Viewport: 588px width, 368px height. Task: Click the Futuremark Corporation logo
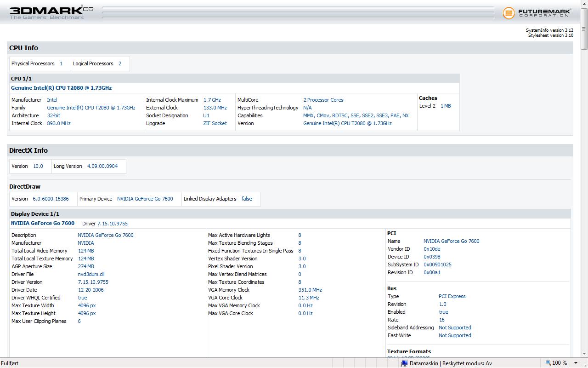pos(537,13)
